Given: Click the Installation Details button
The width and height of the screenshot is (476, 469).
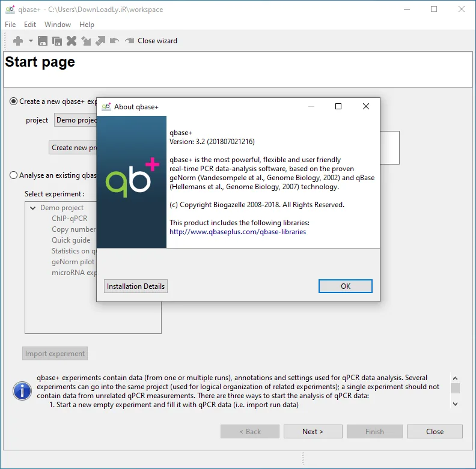Looking at the screenshot, I should 136,286.
